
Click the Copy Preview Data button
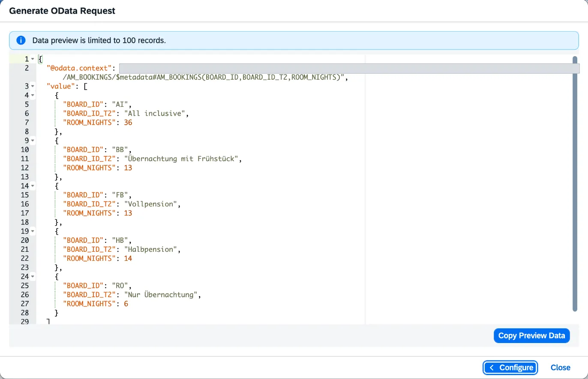(531, 336)
